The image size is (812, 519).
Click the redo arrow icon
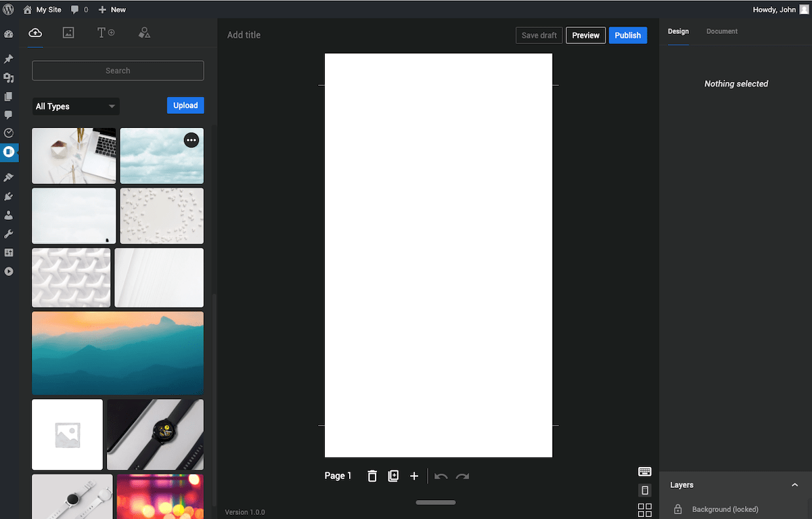coord(462,476)
